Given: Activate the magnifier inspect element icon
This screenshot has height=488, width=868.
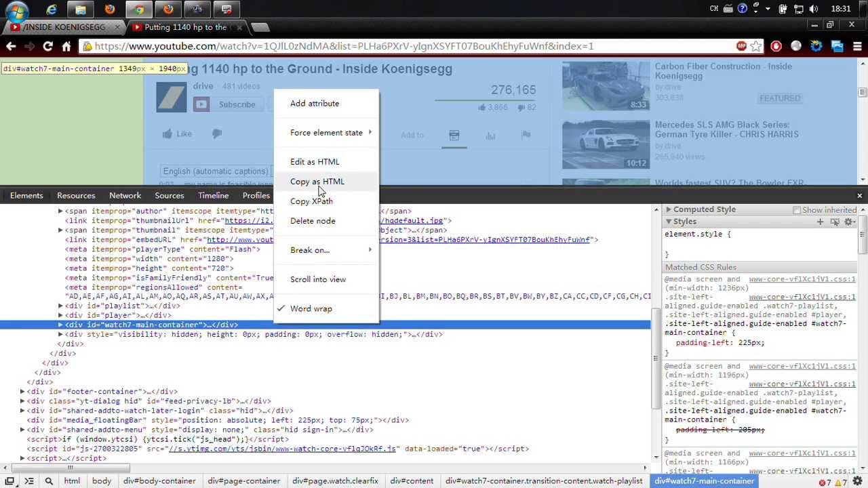Looking at the screenshot, I should [49, 481].
